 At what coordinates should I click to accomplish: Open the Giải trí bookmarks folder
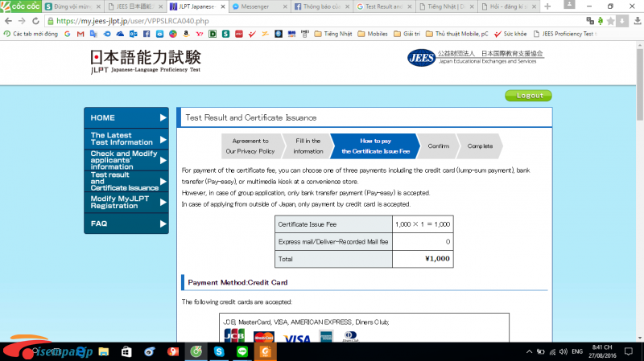point(407,34)
